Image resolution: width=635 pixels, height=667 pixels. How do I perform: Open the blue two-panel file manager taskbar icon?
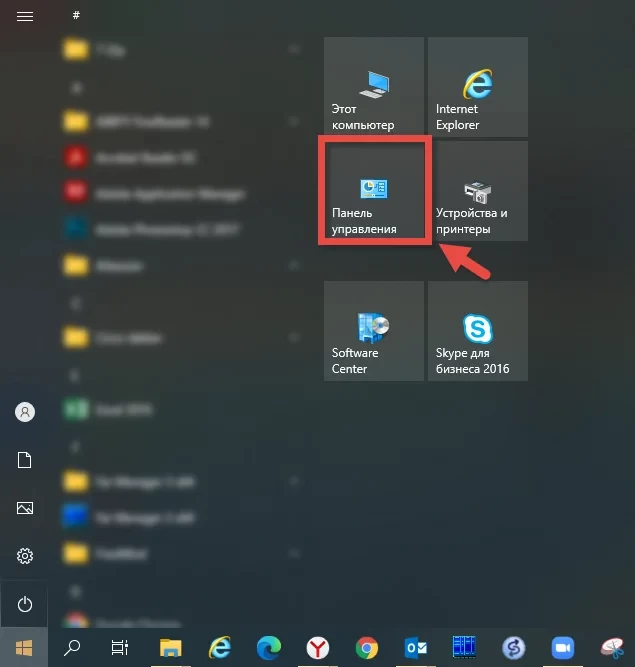point(464,647)
